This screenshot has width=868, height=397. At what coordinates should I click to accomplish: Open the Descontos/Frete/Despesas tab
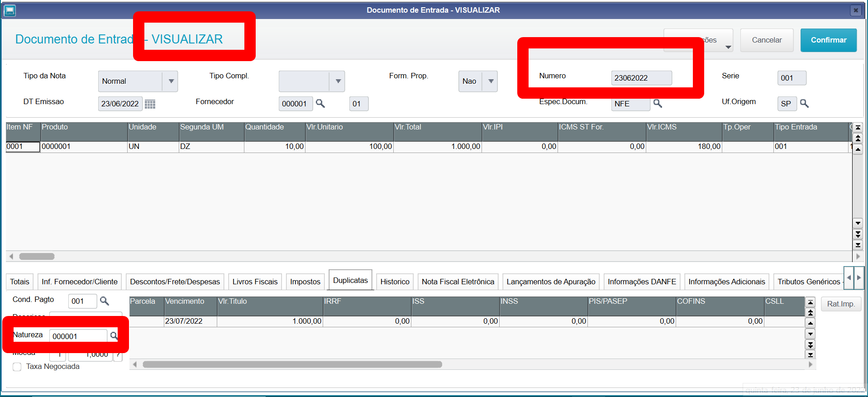175,282
